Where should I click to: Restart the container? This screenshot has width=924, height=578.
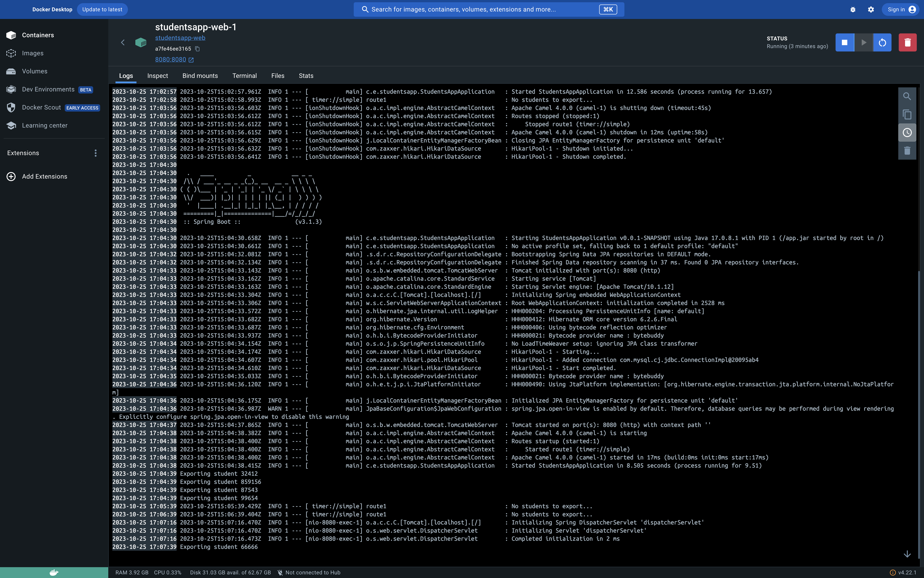pos(882,42)
